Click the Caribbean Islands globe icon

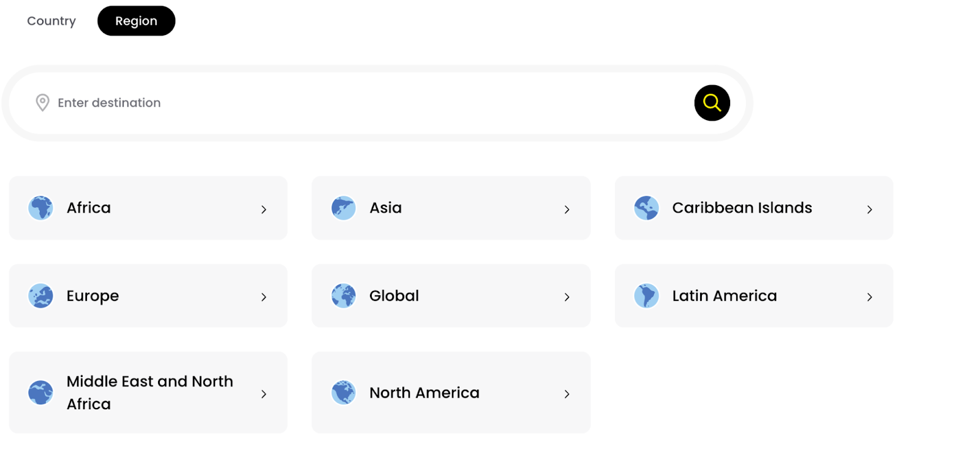(646, 208)
